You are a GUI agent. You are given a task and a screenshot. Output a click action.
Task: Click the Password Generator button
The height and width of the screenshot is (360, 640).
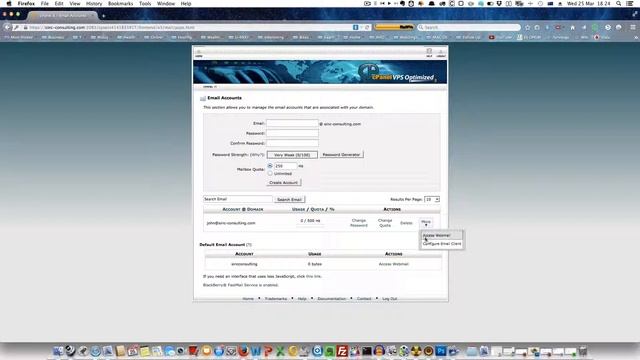[x=341, y=155]
